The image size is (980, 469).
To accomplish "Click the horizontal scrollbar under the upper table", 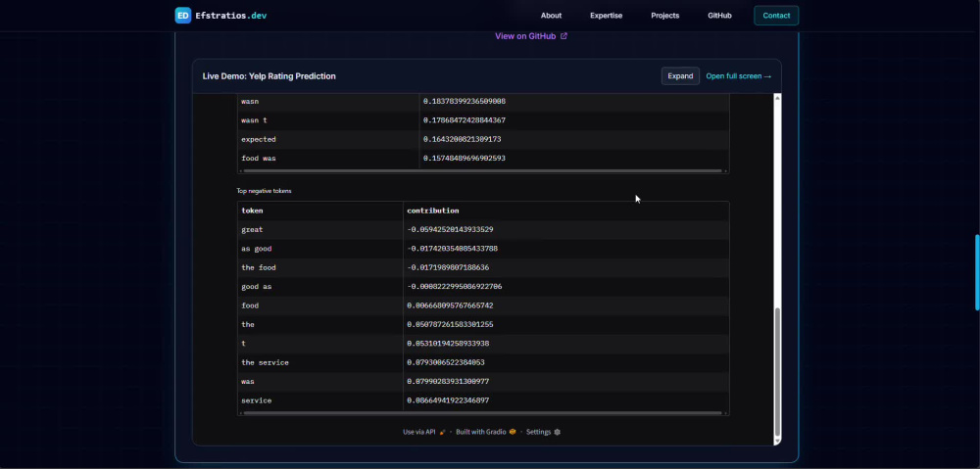I will [483, 170].
